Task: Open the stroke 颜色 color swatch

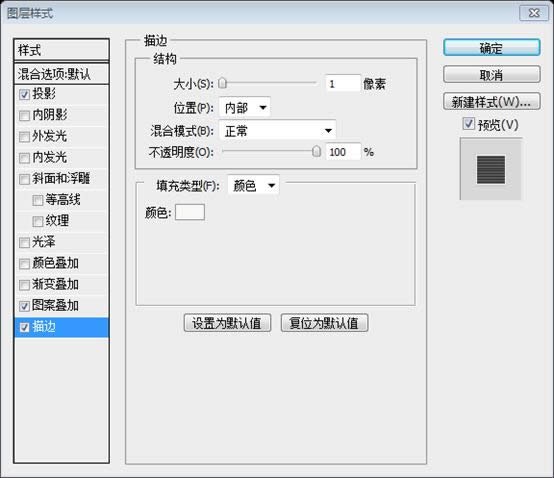Action: pyautogui.click(x=190, y=212)
